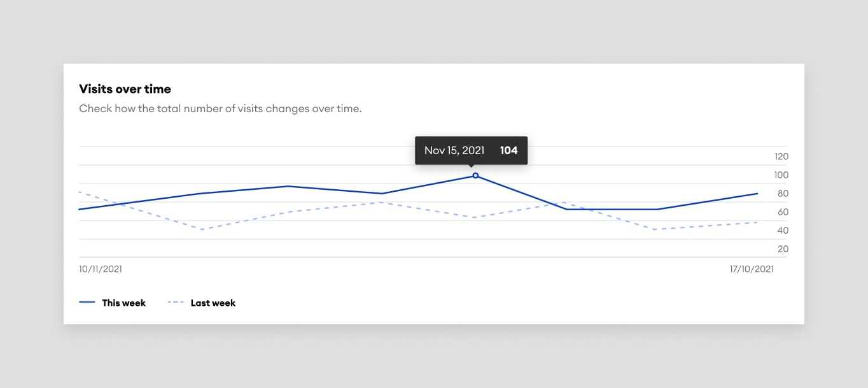Click the 17/10/2021 date label
This screenshot has width=868, height=388.
[752, 269]
